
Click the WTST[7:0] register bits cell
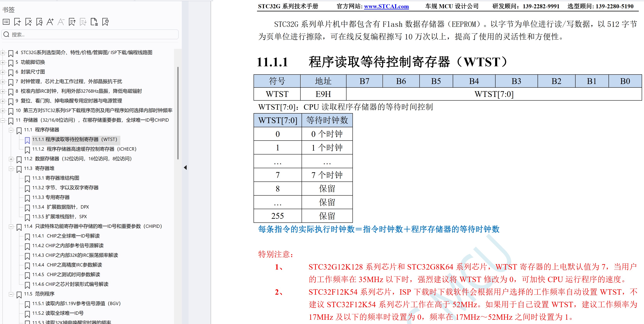point(494,94)
